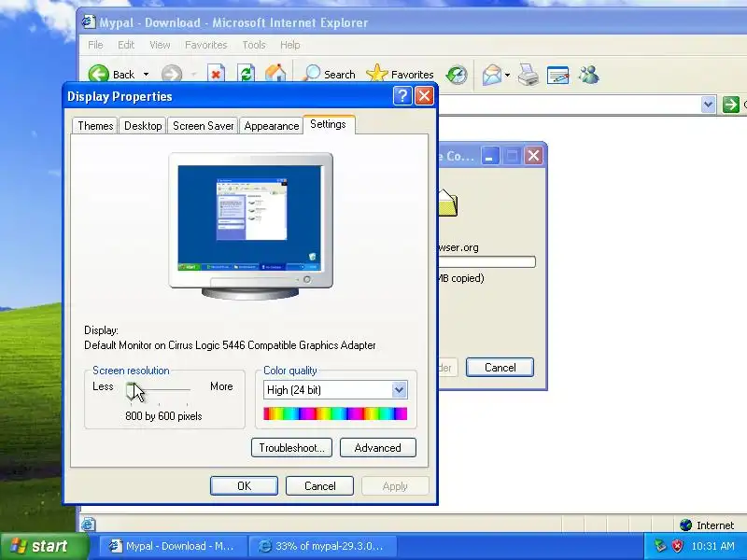
Task: Expand the address bar dropdown
Action: (x=708, y=105)
